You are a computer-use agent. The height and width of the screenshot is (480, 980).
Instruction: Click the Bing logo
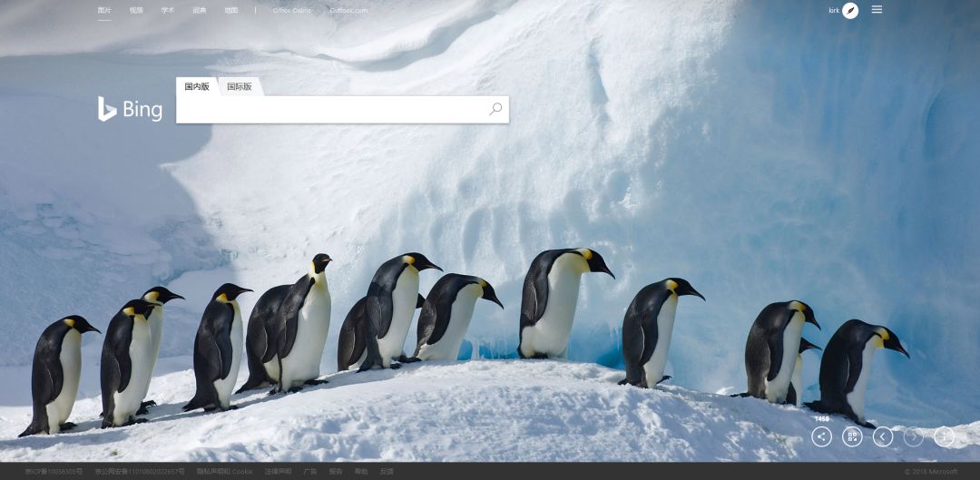130,110
